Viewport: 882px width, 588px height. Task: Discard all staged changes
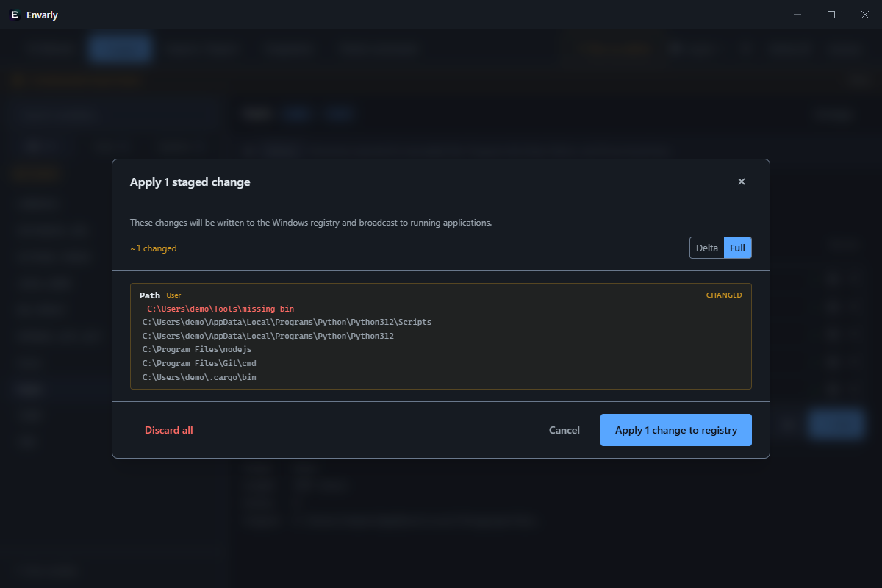coord(169,430)
